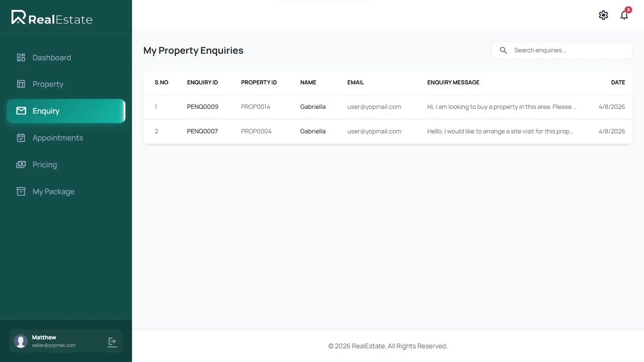Open the Appointments menu item
Image resolution: width=644 pixels, height=362 pixels.
coord(58,138)
